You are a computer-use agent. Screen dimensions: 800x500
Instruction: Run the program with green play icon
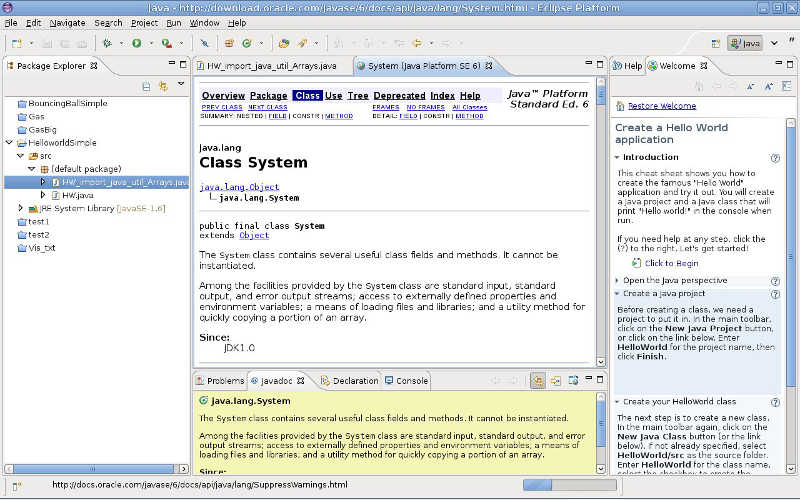[137, 43]
